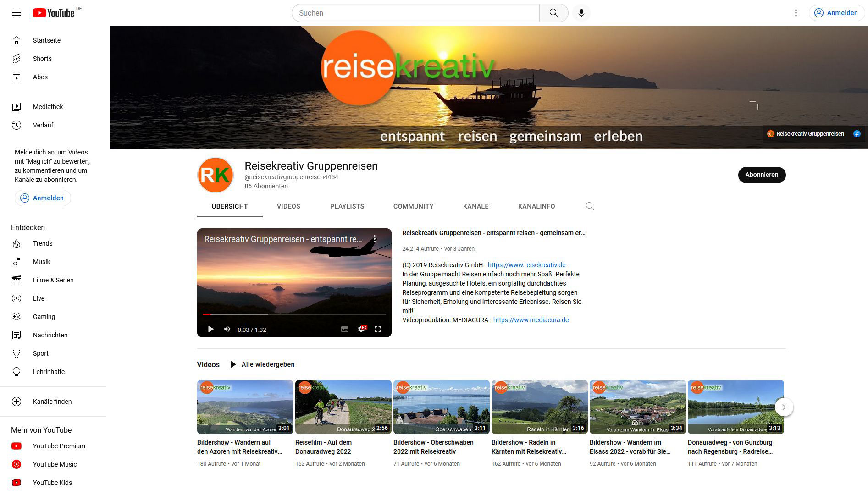Mute the featured video volume
The width and height of the screenshot is (868, 495).
[x=227, y=329]
